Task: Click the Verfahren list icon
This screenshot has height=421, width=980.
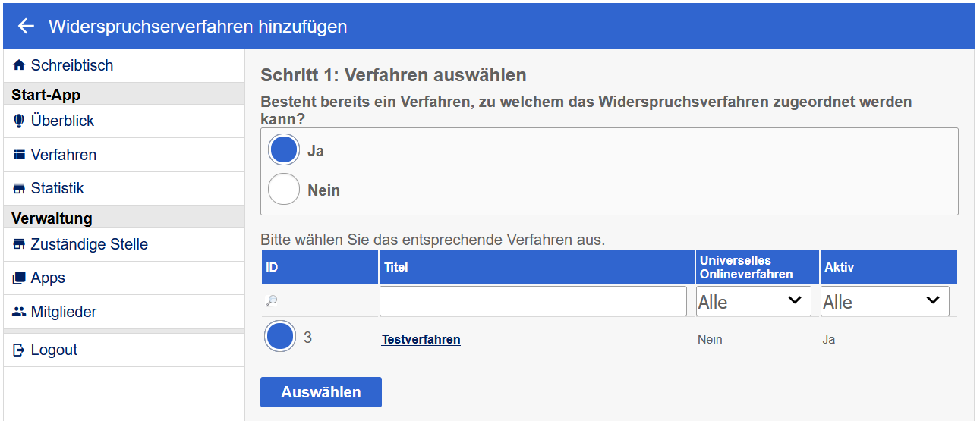Action: pos(19,155)
